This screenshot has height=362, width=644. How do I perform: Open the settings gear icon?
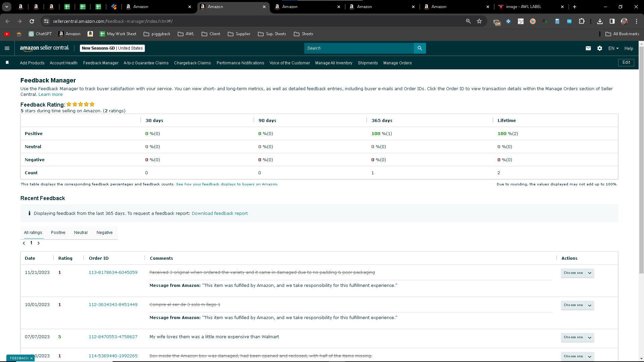coord(600,48)
